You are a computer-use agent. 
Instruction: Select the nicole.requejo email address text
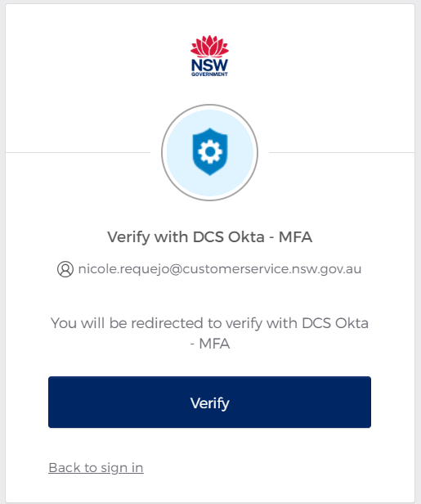click(x=220, y=269)
